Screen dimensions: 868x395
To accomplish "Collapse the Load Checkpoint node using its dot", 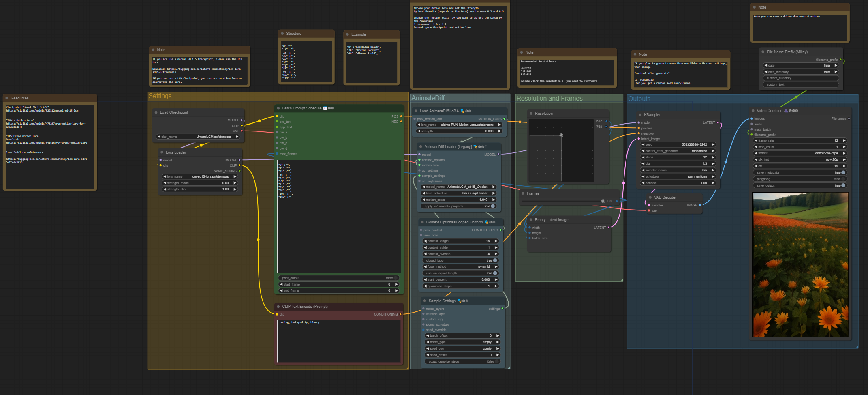I will tap(156, 112).
